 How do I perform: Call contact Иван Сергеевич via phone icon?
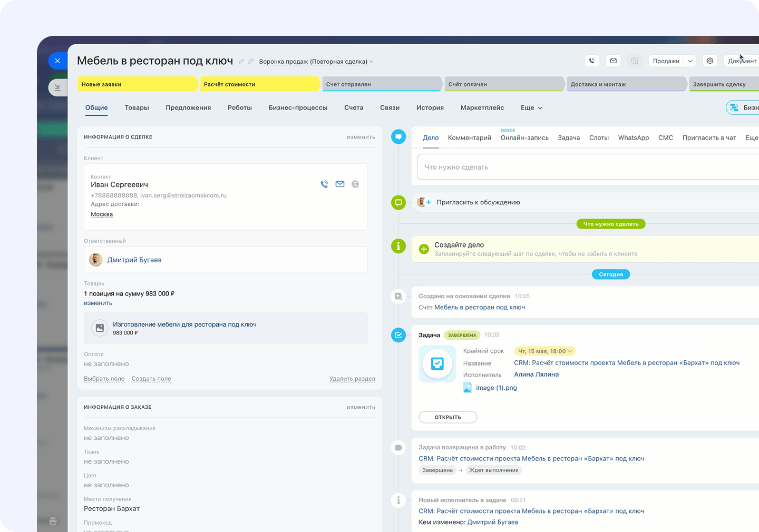(324, 184)
